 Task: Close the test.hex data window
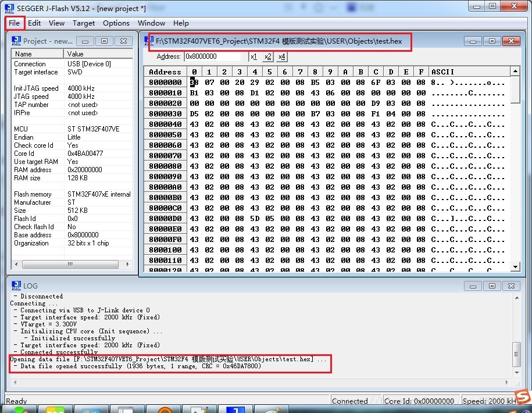point(511,41)
